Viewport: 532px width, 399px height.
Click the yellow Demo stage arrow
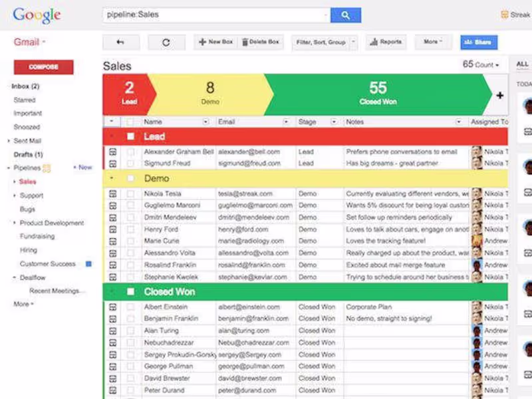tap(210, 95)
